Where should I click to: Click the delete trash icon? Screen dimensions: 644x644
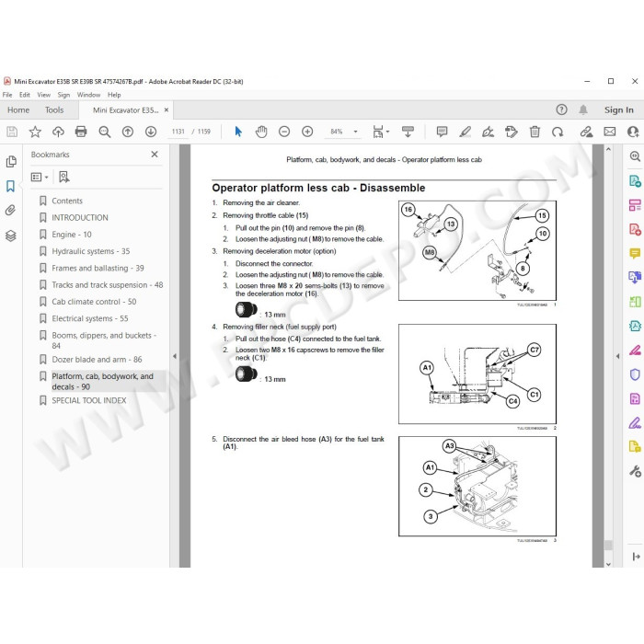[x=535, y=132]
